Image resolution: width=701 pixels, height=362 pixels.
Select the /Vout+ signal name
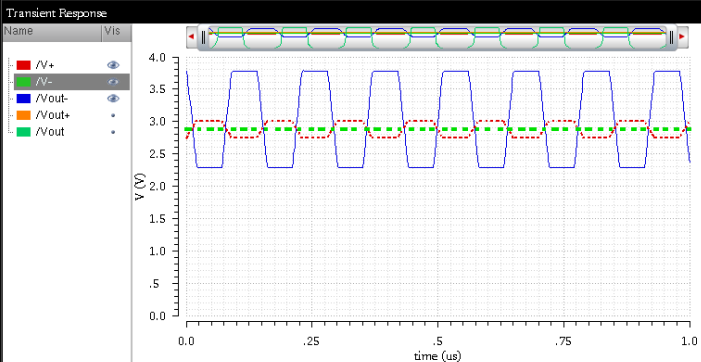click(x=53, y=115)
